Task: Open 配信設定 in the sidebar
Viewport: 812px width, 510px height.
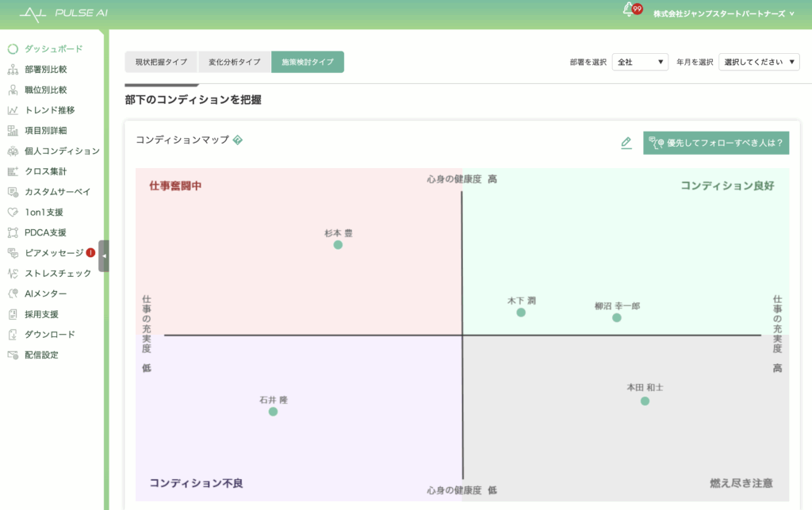Action: coord(41,355)
